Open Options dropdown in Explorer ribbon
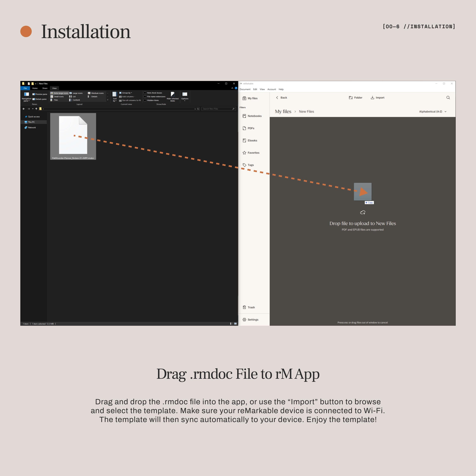The width and height of the screenshot is (476, 476). [x=185, y=97]
